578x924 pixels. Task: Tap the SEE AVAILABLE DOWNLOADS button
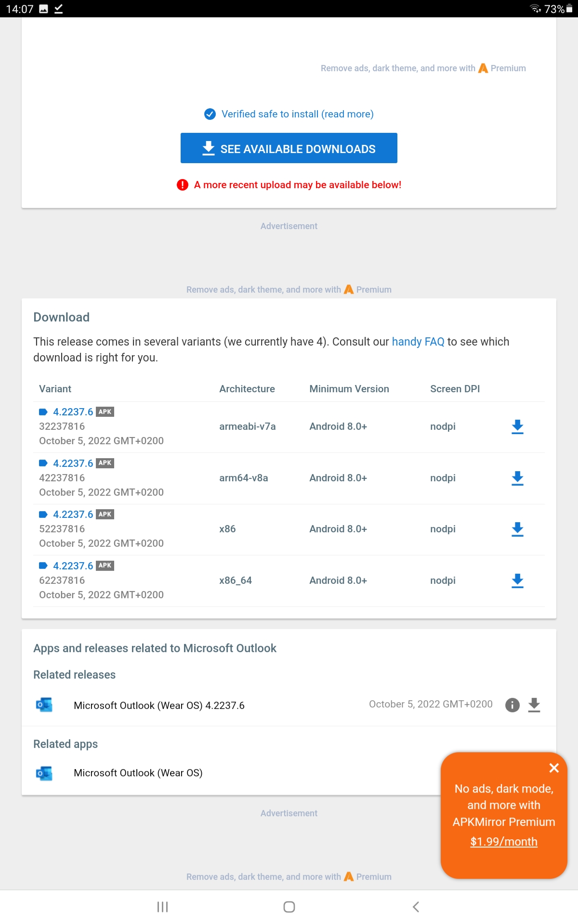tap(289, 148)
